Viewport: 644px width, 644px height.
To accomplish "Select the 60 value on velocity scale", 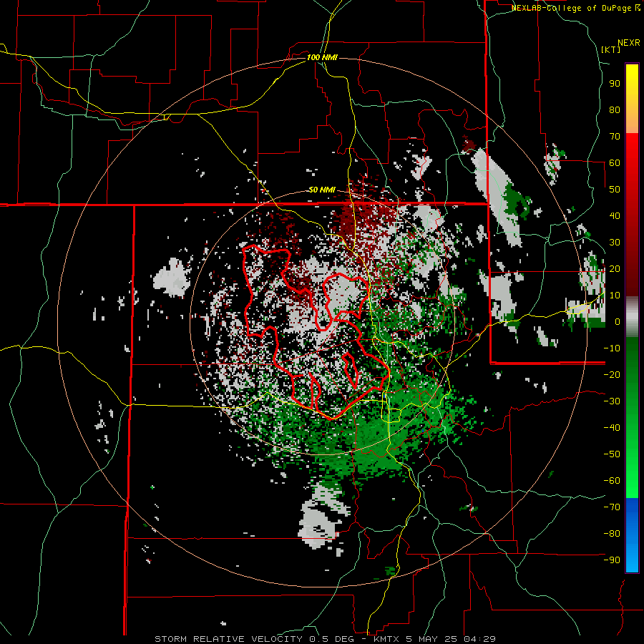I will tap(615, 163).
